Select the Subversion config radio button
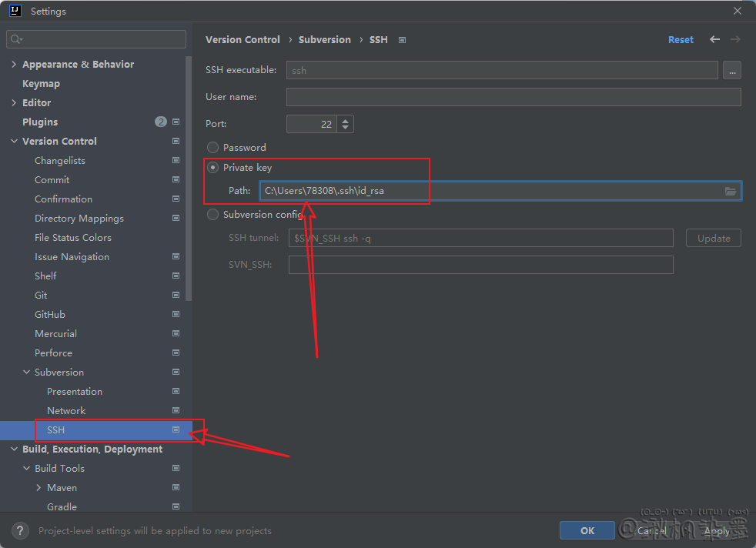The width and height of the screenshot is (756, 548). tap(213, 215)
